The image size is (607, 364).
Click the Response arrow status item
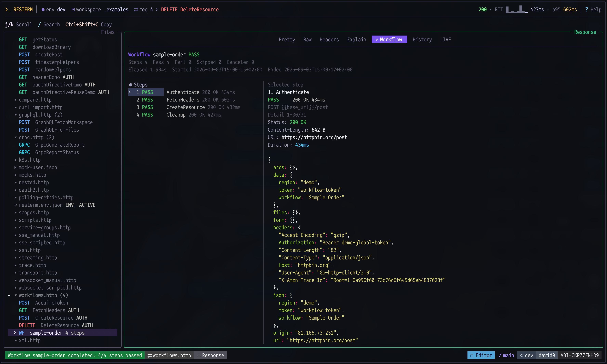[x=210, y=355]
